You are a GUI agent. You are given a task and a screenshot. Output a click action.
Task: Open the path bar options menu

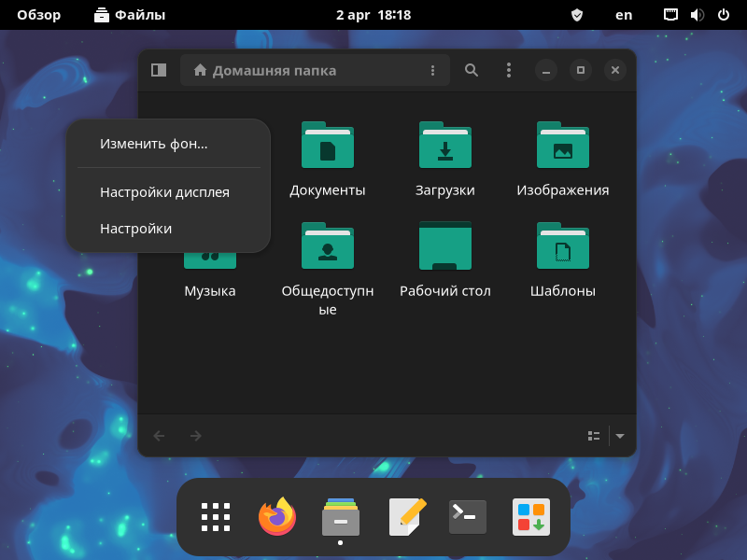coord(432,70)
